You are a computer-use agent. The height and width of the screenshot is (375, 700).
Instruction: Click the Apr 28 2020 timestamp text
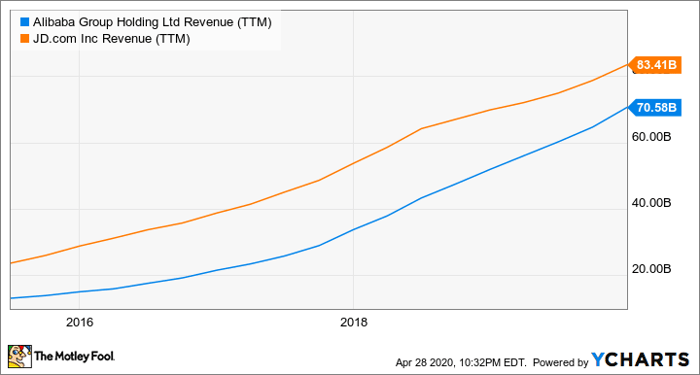click(461, 362)
